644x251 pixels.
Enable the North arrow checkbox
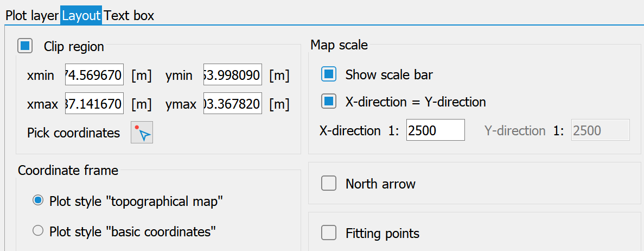(x=329, y=184)
